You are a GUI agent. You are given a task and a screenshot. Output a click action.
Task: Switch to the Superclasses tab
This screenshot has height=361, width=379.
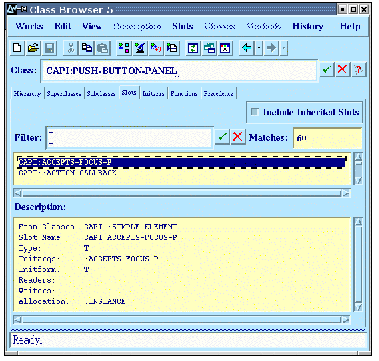click(x=64, y=94)
